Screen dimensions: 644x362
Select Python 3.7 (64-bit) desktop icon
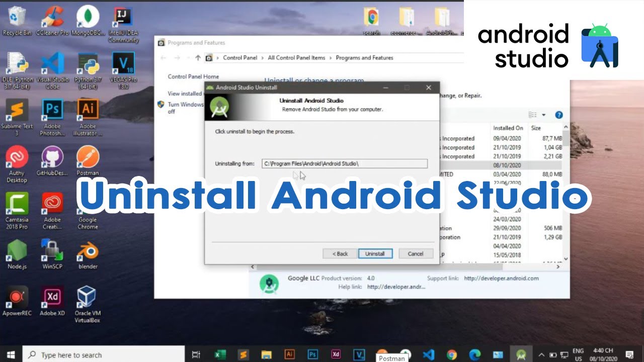coord(88,71)
